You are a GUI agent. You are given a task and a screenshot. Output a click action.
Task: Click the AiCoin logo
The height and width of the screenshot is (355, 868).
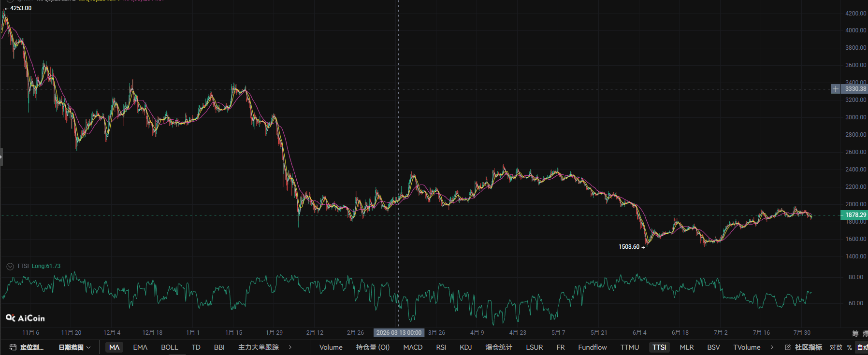pyautogui.click(x=25, y=318)
